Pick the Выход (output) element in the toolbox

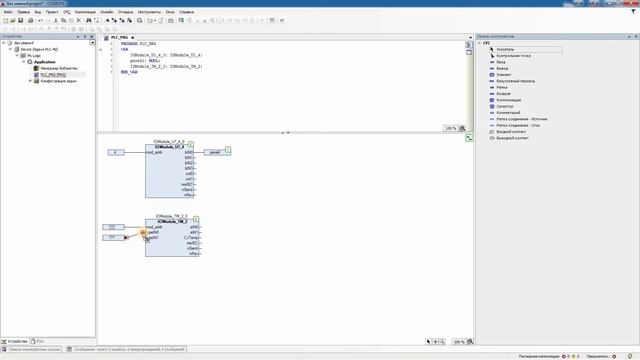(502, 69)
